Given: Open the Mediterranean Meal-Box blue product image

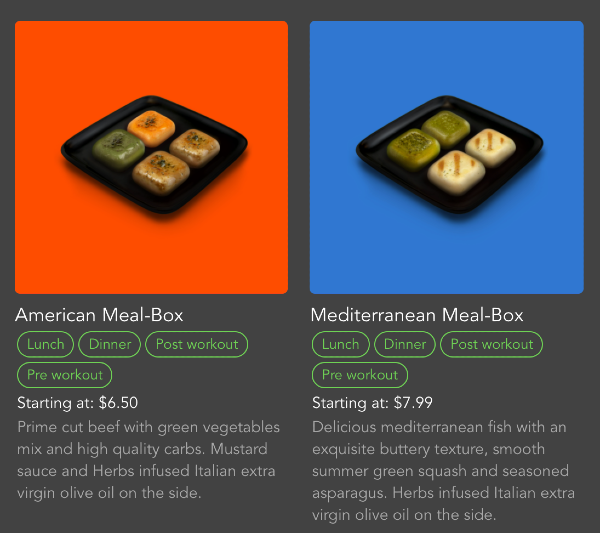Looking at the screenshot, I should point(447,157).
